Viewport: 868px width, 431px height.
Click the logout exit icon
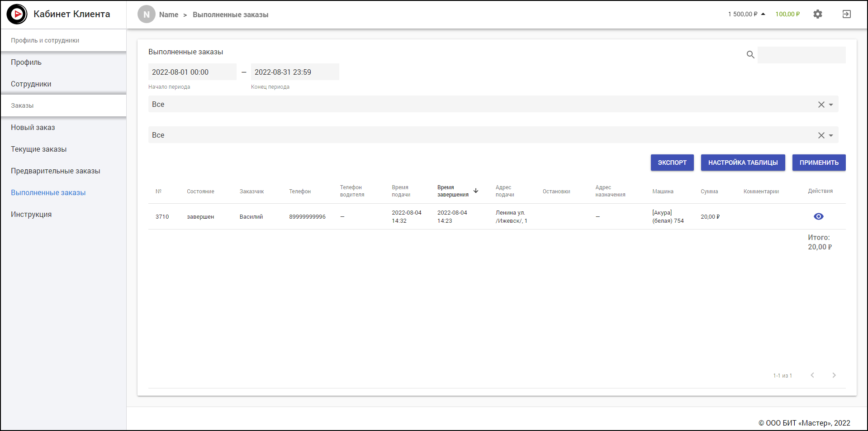tap(846, 14)
